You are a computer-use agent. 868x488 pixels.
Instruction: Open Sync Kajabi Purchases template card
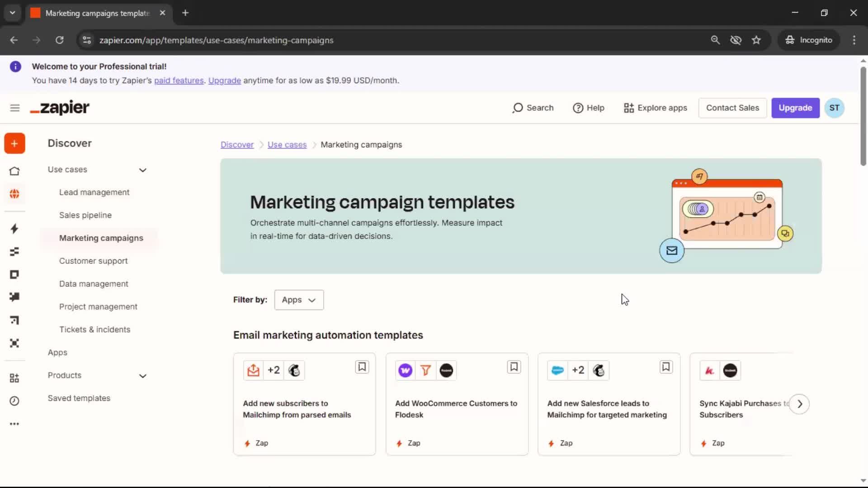pos(741,404)
